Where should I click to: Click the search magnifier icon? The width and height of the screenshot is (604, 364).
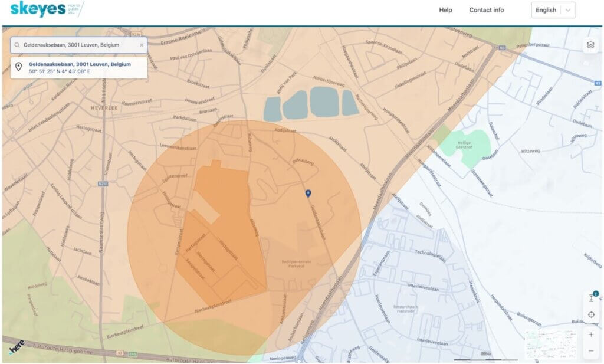[x=17, y=45]
